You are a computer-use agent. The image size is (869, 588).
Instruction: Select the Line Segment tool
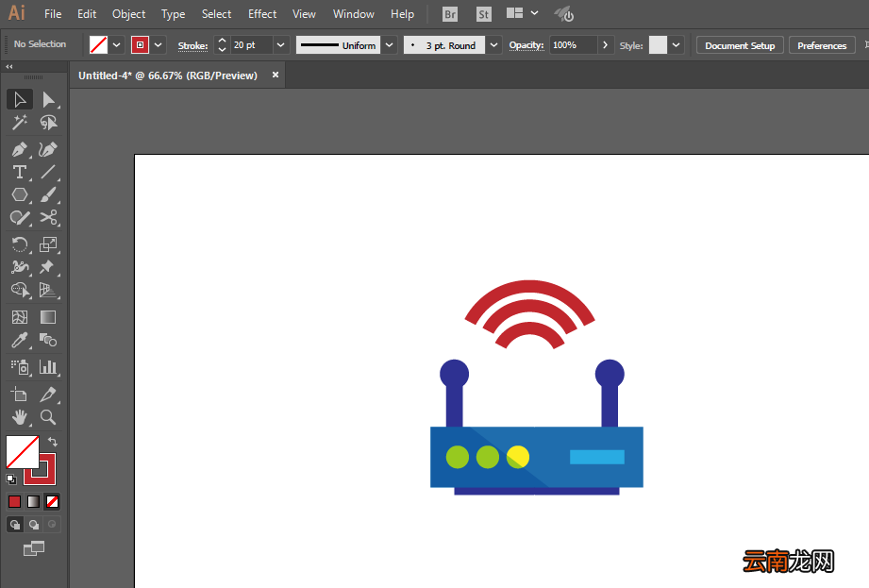coord(48,173)
